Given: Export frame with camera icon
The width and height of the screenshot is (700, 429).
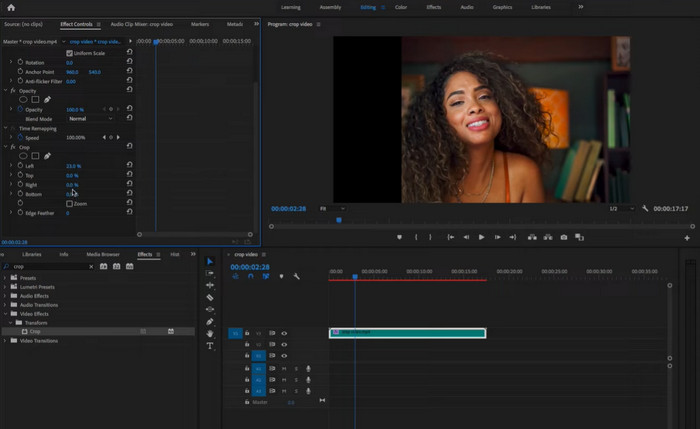Looking at the screenshot, I should 564,237.
